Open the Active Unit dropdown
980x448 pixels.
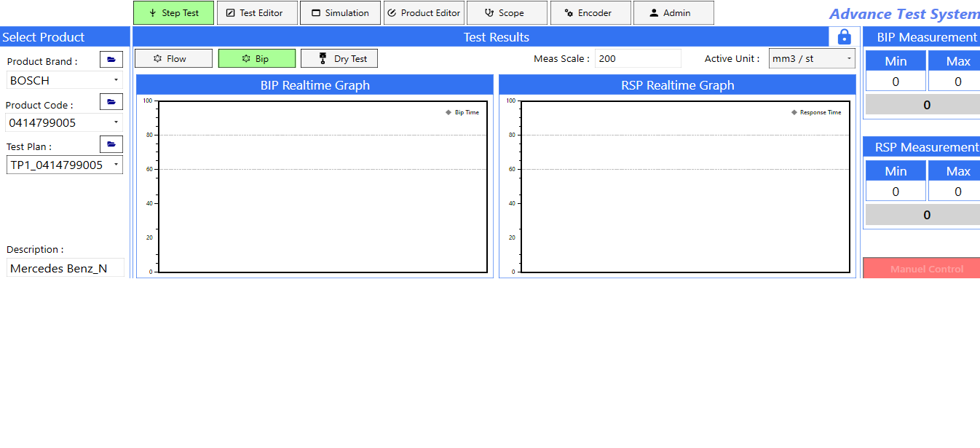point(812,59)
